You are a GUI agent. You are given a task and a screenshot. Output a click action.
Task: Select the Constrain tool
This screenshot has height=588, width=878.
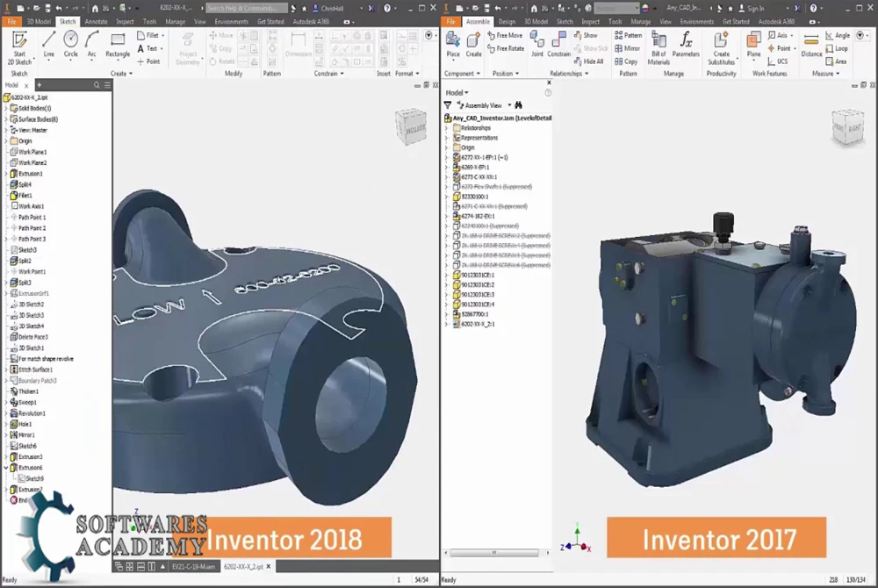(x=558, y=45)
